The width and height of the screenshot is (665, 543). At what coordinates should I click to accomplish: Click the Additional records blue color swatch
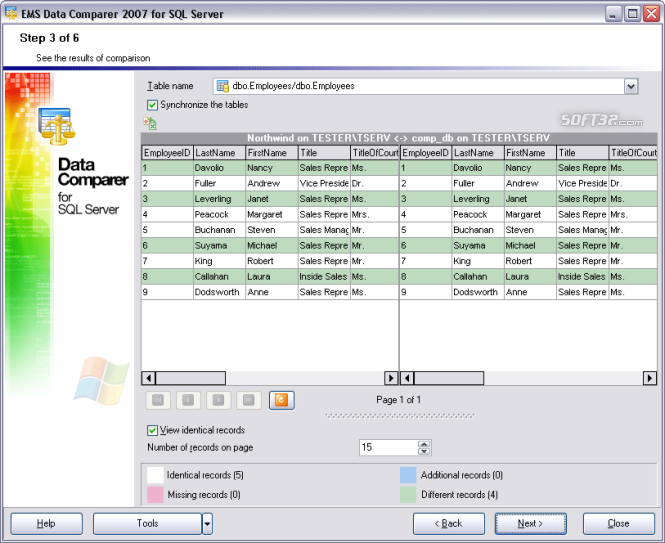(408, 475)
